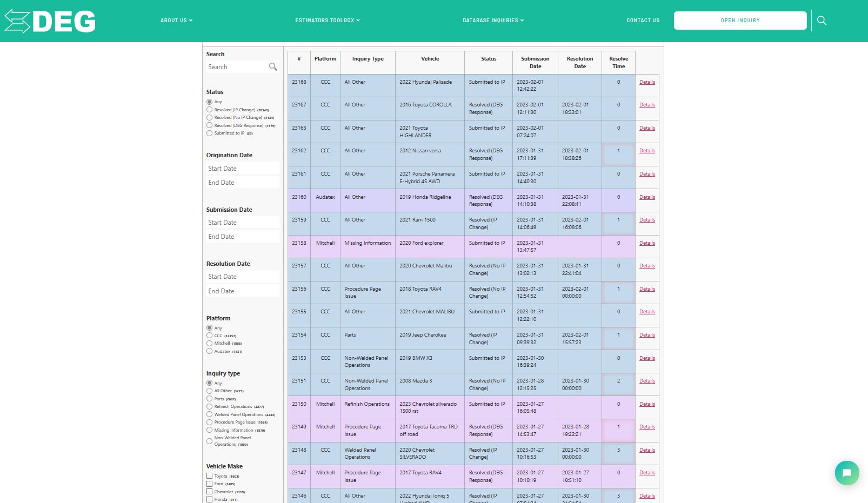This screenshot has height=503, width=868.
Task: Set the Submission Date start date
Action: [243, 223]
